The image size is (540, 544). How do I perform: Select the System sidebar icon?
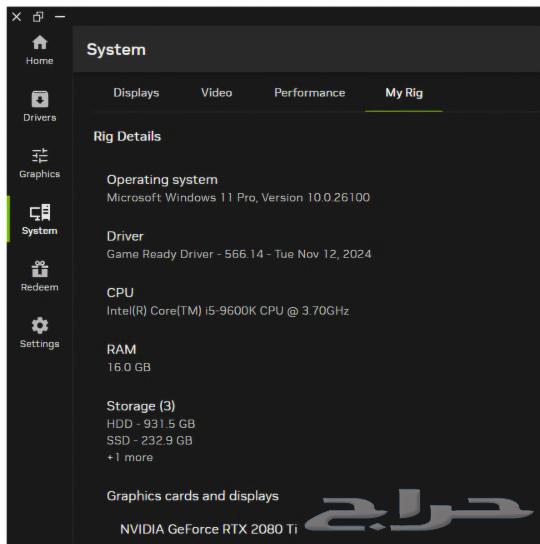40,212
